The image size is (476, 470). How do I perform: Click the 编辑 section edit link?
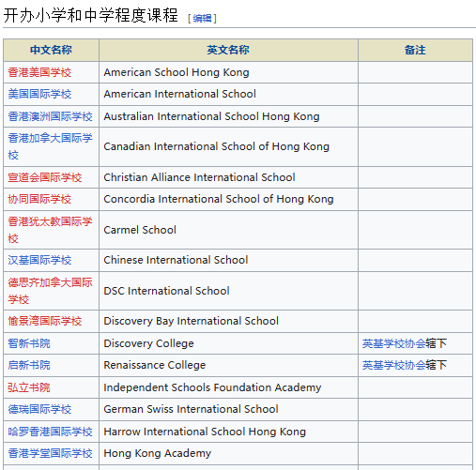(x=202, y=19)
